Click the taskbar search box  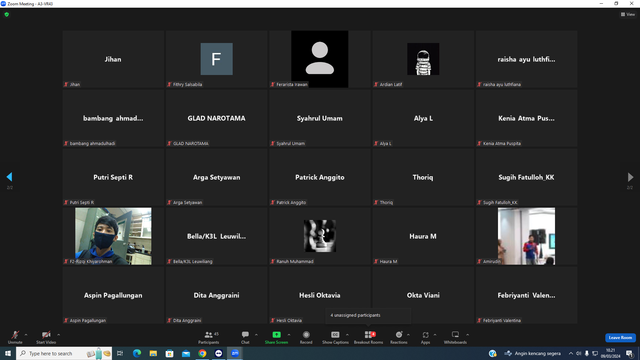point(64,353)
